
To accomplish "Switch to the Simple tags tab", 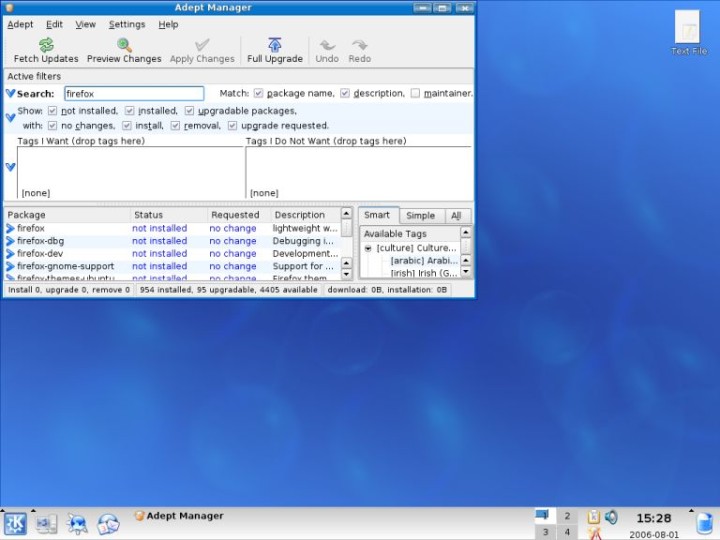I will pyautogui.click(x=421, y=216).
